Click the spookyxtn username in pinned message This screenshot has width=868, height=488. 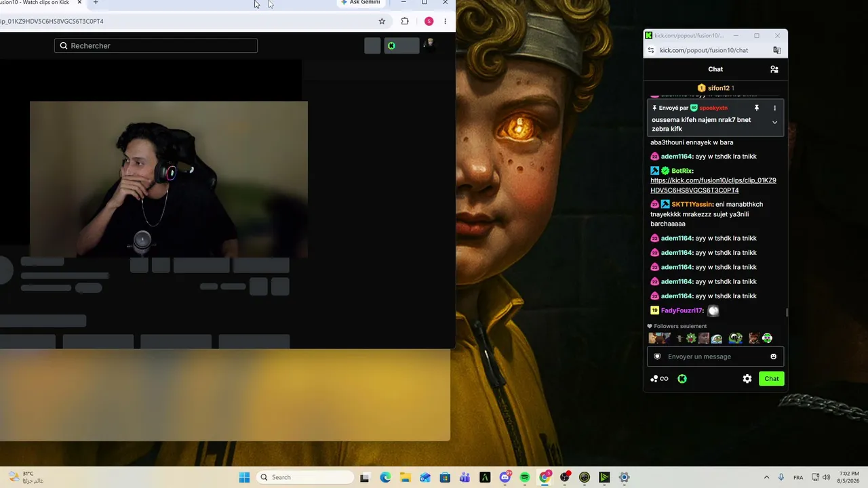(x=713, y=108)
